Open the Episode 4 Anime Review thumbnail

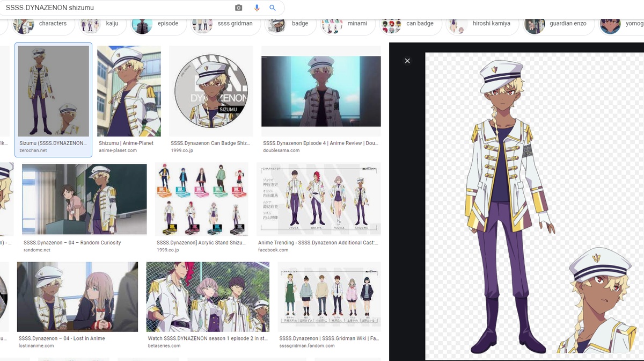click(321, 91)
